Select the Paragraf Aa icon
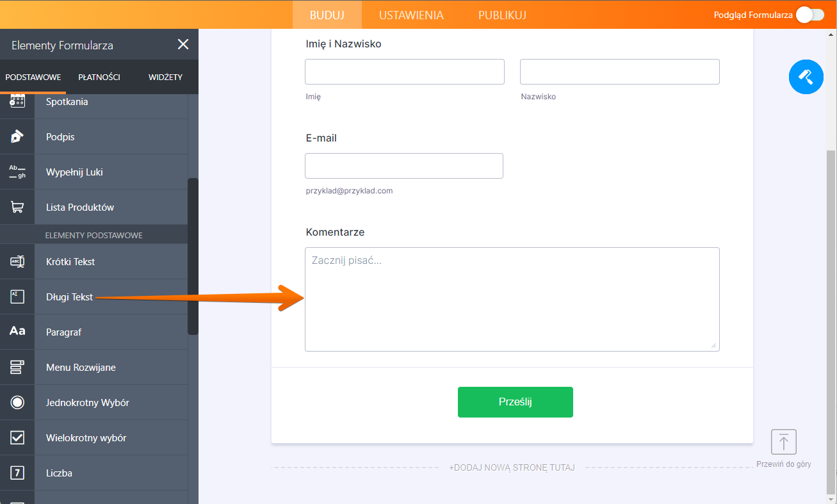This screenshot has width=837, height=504. click(17, 332)
